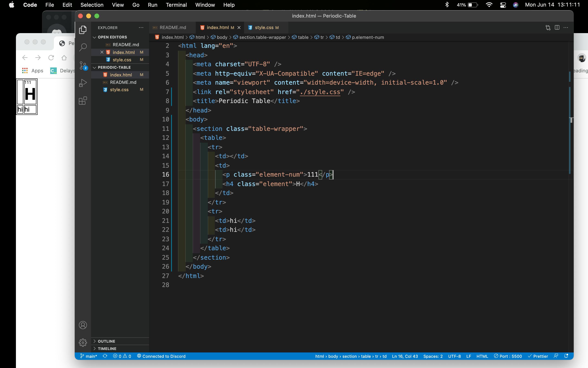Open the Selection menu
The height and width of the screenshot is (368, 588).
coord(92,5)
